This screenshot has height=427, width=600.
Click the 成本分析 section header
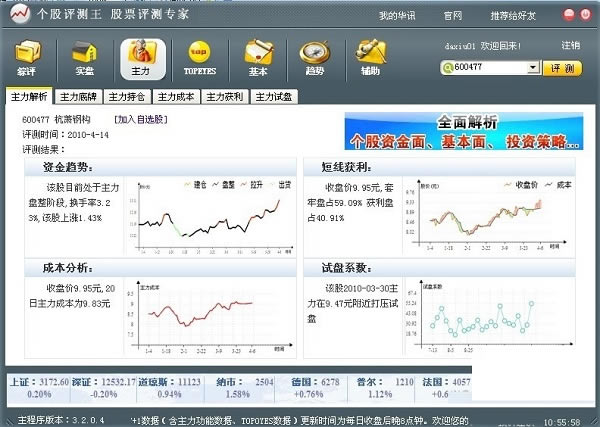coord(160,268)
